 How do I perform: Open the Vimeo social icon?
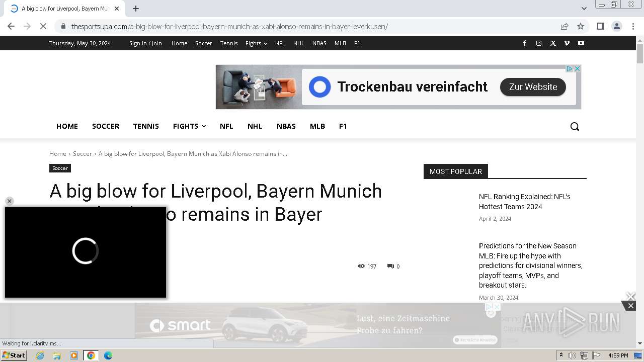567,43
